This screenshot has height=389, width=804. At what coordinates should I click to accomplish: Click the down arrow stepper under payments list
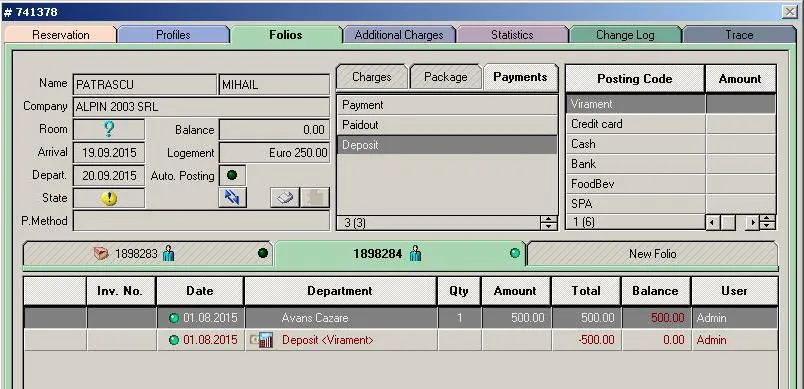[x=549, y=226]
